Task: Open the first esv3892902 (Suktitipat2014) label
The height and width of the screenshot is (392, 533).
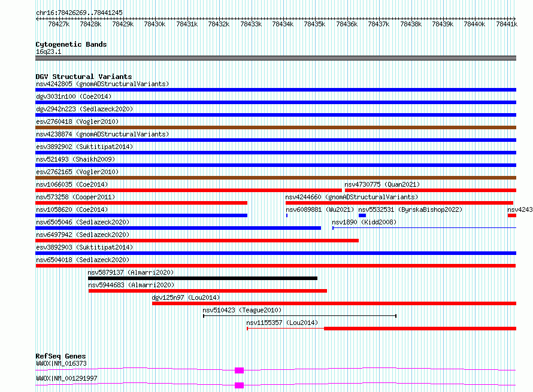Action: 84,147
